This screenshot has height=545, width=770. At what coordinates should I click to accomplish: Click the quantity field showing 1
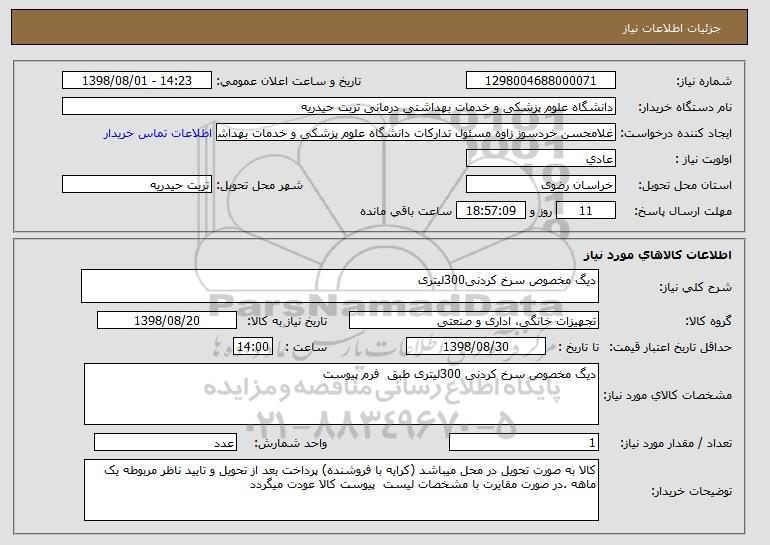click(524, 442)
